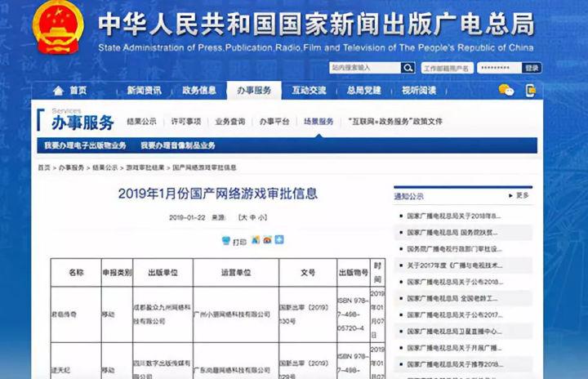Image resolution: width=588 pixels, height=379 pixels.
Task: Open notice 国家广播电视总局卫星直播中心...
Action: coord(454,332)
